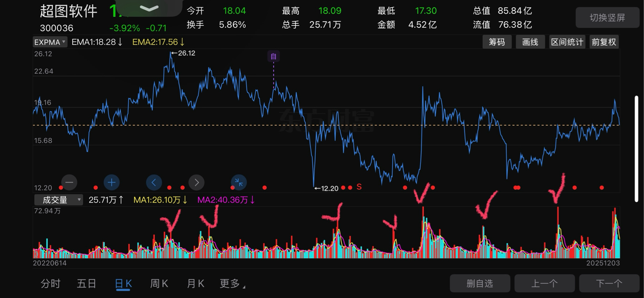The height and width of the screenshot is (298, 644).
Task: Zoom out chart with minus icon
Action: click(x=69, y=182)
